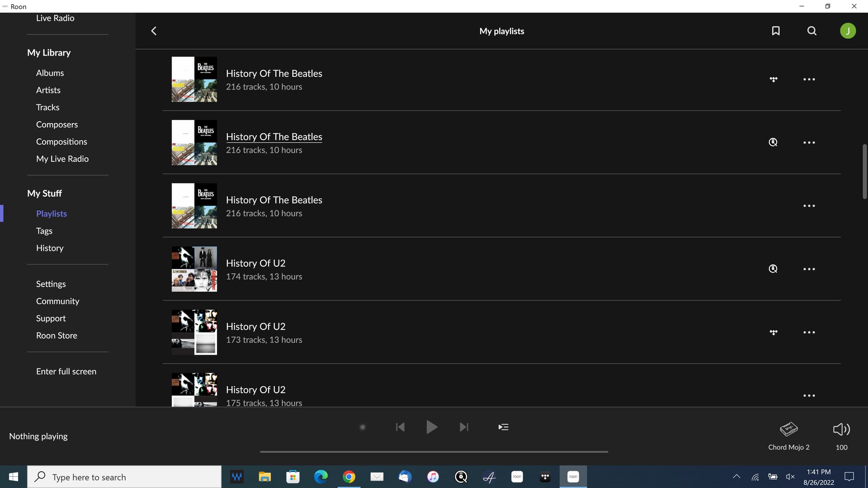Click 173-track U2 playlist cover thumbnail
This screenshot has width=868, height=488.
[x=194, y=332]
